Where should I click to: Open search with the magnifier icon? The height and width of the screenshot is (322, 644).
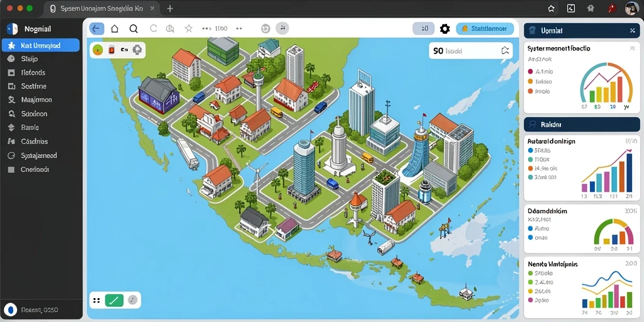point(133,28)
